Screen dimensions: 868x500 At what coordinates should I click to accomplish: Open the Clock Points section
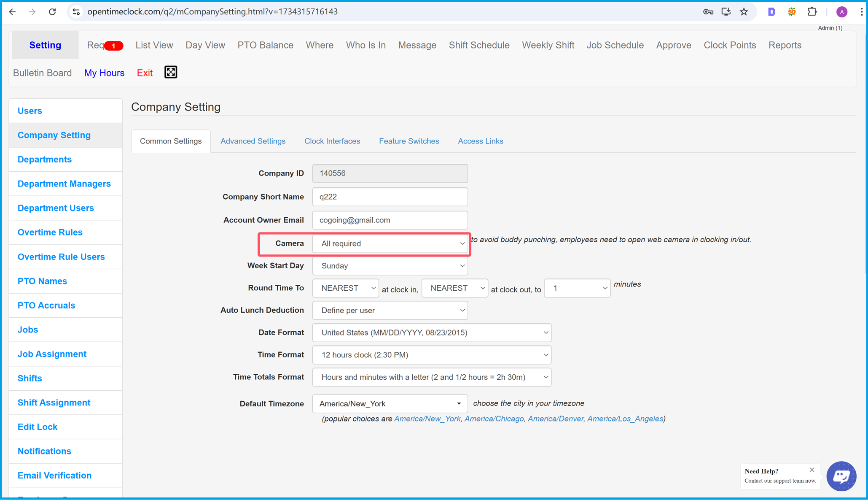coord(730,45)
